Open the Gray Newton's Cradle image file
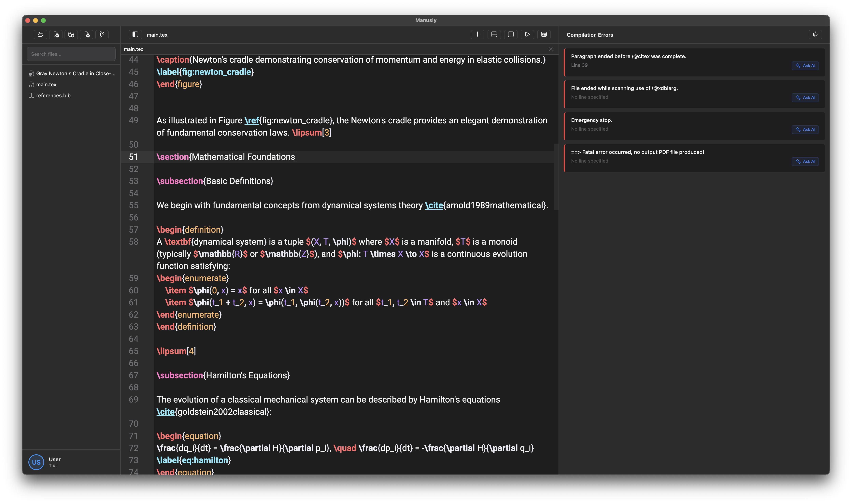This screenshot has height=504, width=852. (x=76, y=73)
